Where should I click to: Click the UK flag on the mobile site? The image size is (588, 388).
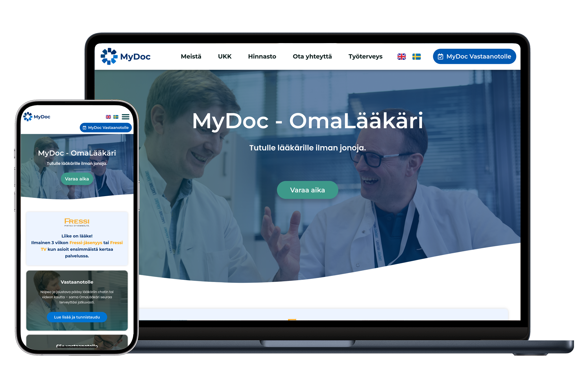point(108,117)
